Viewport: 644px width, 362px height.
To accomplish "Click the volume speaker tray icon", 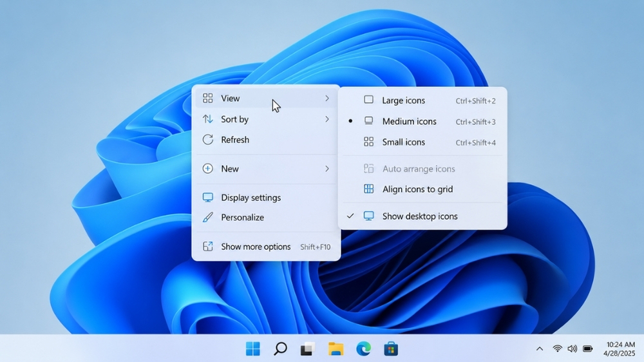I will (x=572, y=349).
